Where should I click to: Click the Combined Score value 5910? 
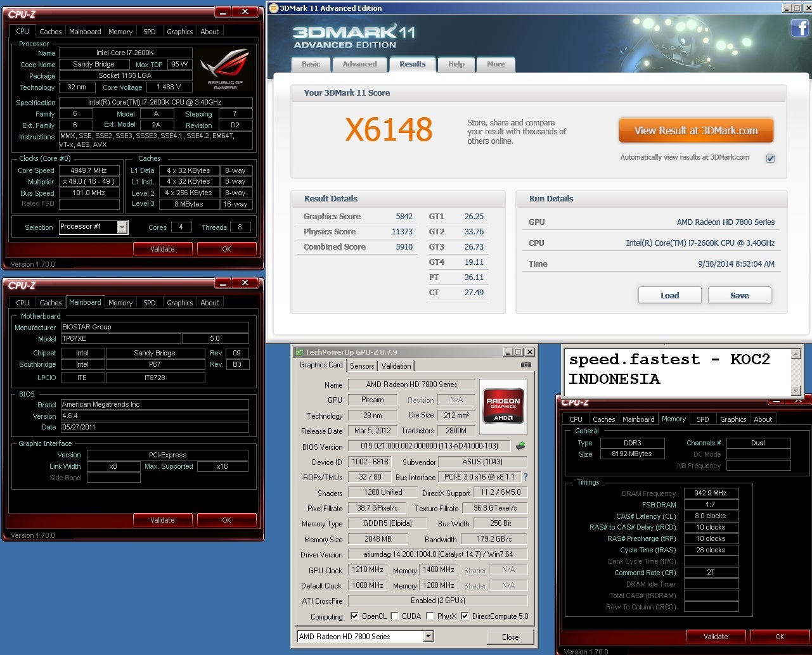404,246
